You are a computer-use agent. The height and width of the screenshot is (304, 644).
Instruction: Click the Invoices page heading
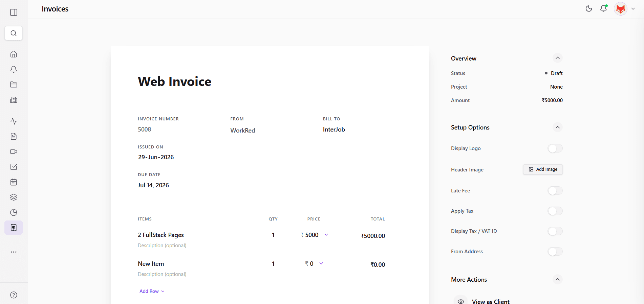tap(55, 9)
